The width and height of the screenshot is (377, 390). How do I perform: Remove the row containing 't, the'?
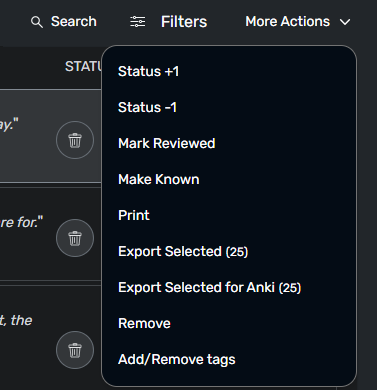75,350
